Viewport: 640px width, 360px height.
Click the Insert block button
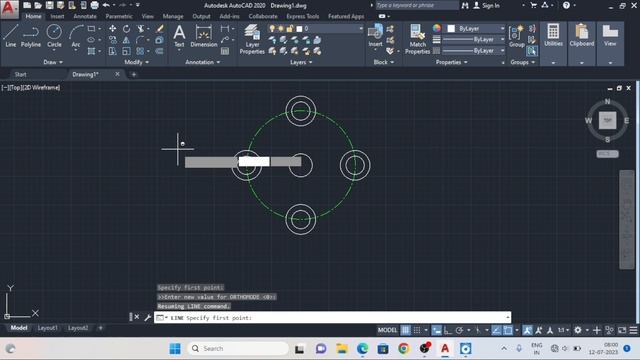click(x=375, y=36)
